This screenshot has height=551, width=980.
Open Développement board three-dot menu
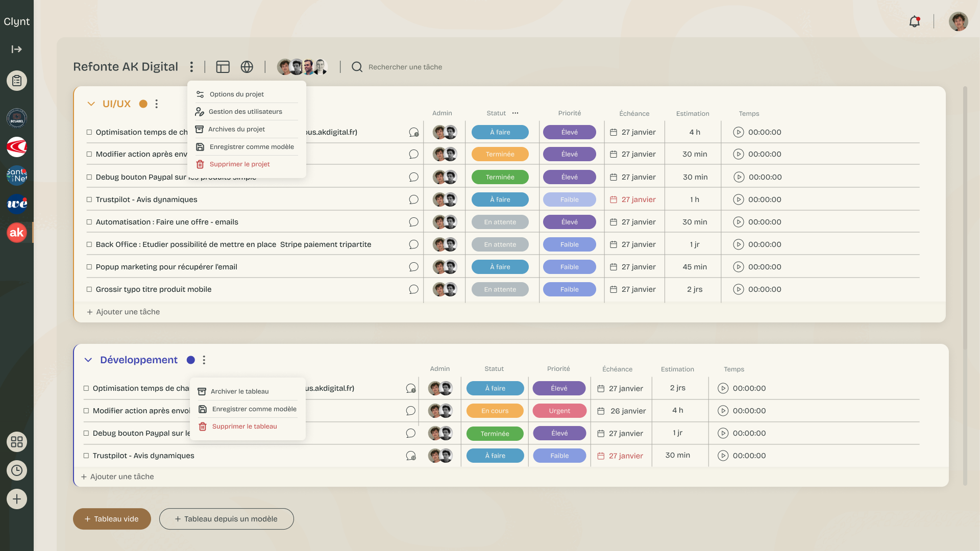(204, 360)
